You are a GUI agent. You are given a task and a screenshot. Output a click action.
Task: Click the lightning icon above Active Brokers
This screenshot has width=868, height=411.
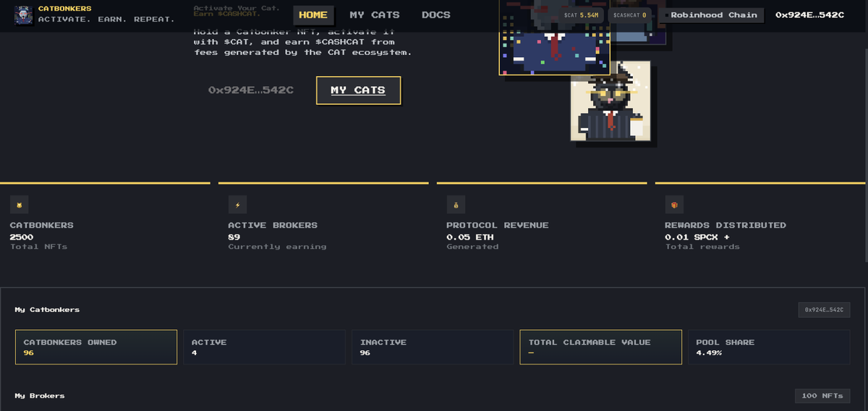237,205
